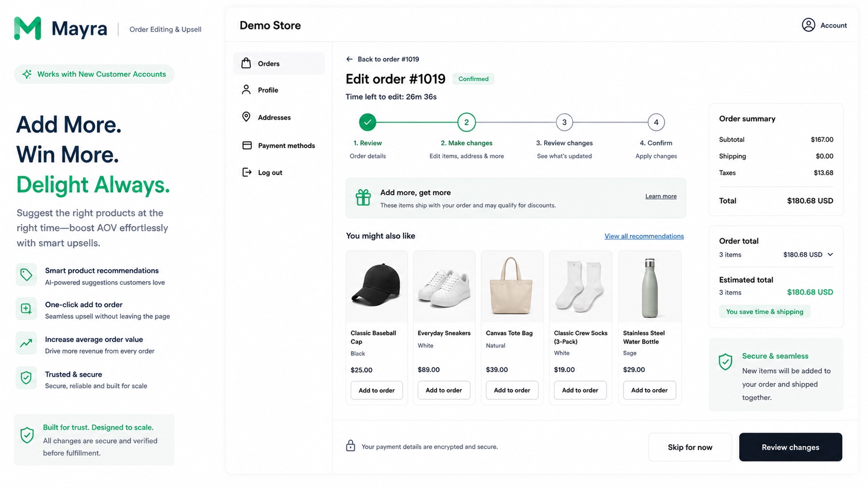This screenshot has width=868, height=489.
Task: Add Canvas Tote Bag to order
Action: [512, 390]
